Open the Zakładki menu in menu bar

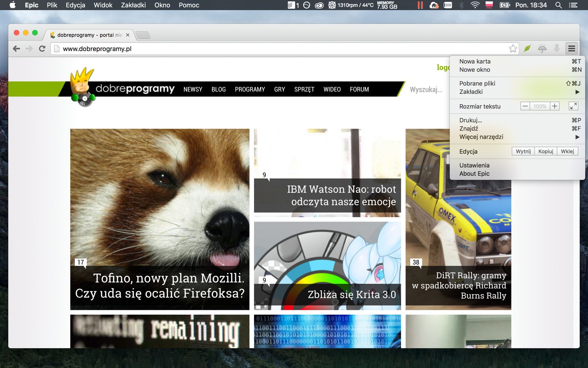coord(133,5)
